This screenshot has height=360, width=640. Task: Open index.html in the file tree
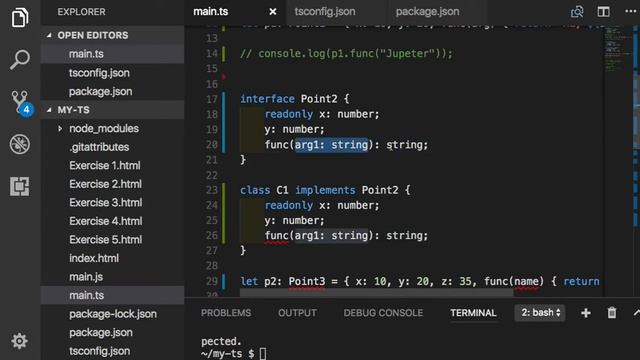click(112, 258)
